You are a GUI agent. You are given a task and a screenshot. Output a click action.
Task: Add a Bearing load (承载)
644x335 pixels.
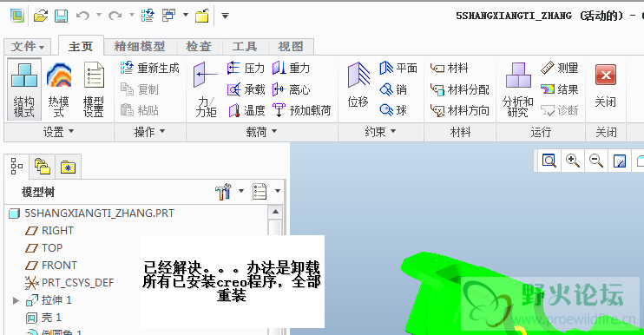coord(246,89)
